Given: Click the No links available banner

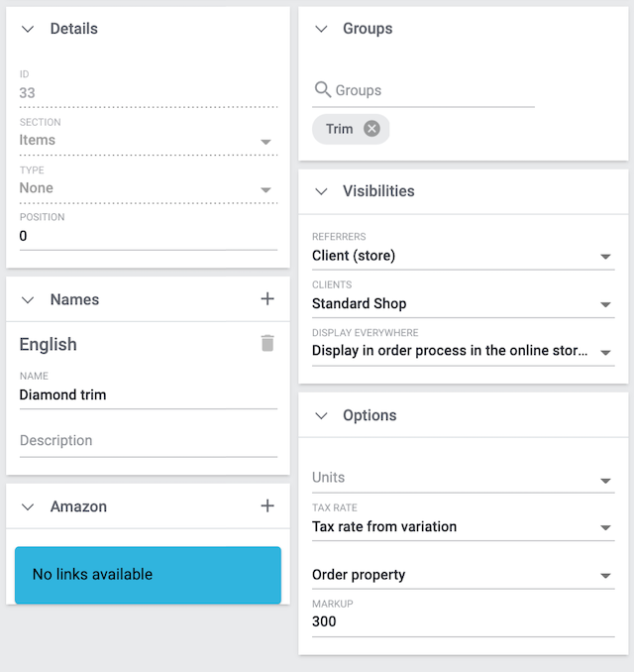Looking at the screenshot, I should [x=148, y=575].
